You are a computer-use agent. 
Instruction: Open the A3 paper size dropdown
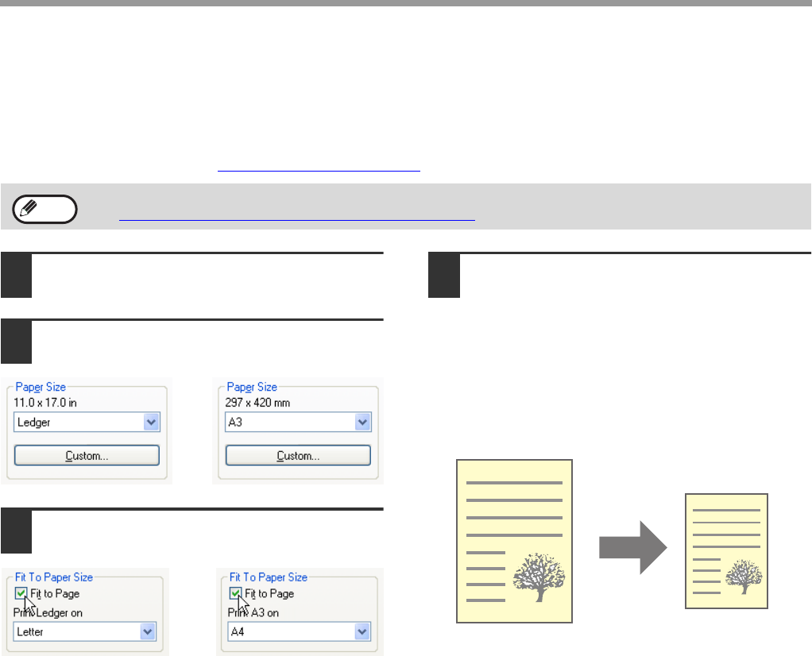pos(363,423)
